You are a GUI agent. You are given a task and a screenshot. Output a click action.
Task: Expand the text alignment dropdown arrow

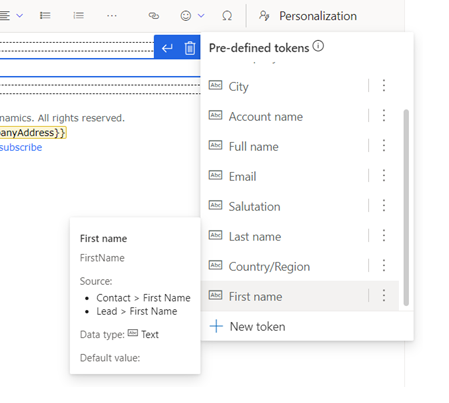[20, 16]
